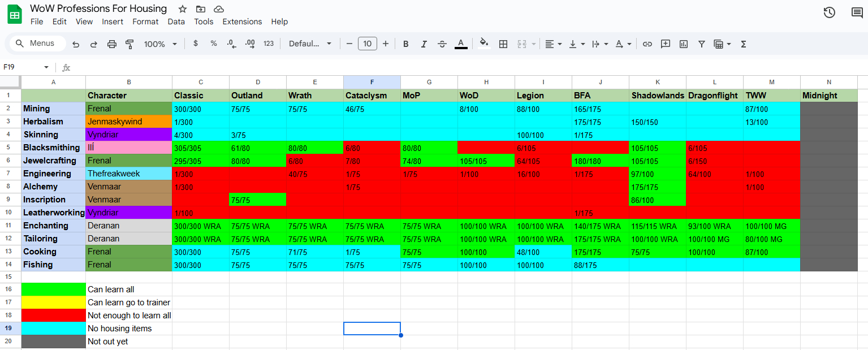Format selection as currency

[x=196, y=44]
